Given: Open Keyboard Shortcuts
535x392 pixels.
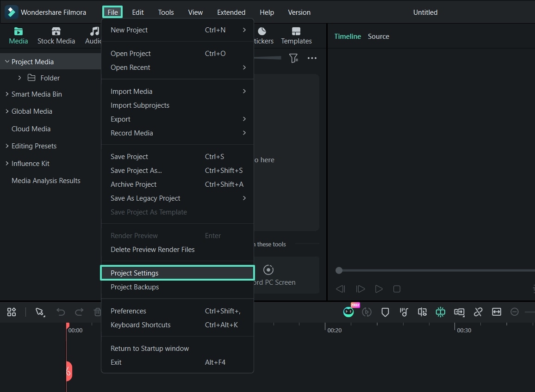Looking at the screenshot, I should point(177,325).
